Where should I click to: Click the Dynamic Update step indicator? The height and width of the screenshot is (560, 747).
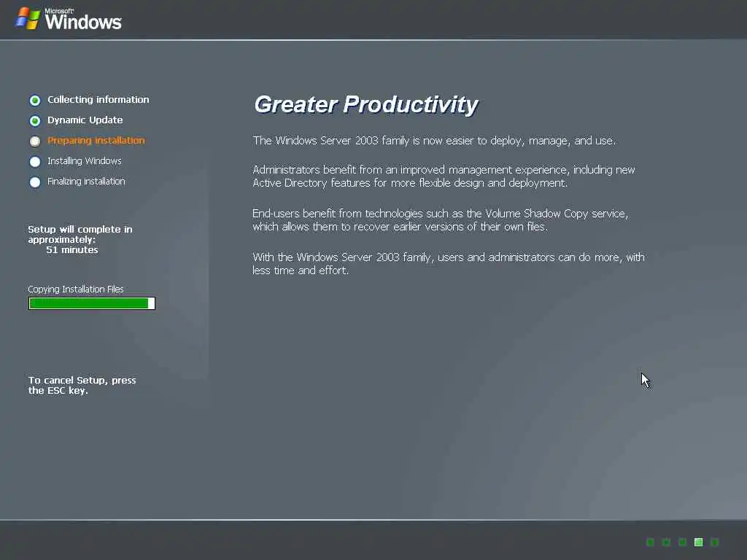(35, 120)
